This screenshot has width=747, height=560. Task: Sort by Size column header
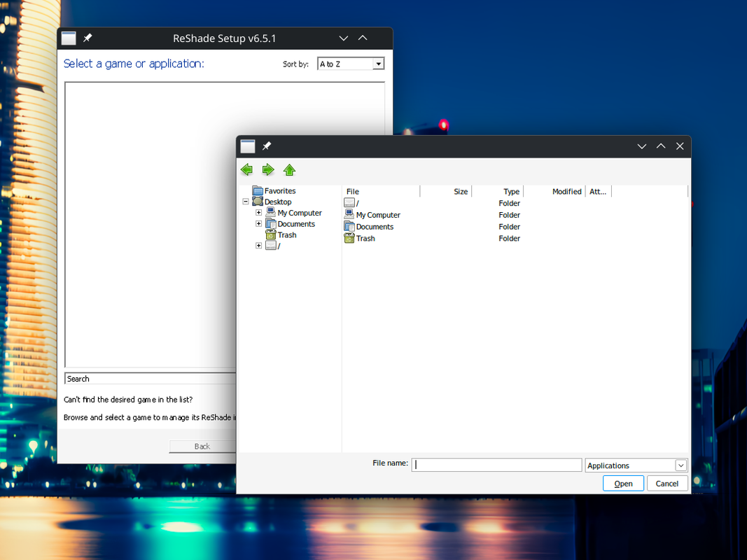(x=446, y=191)
